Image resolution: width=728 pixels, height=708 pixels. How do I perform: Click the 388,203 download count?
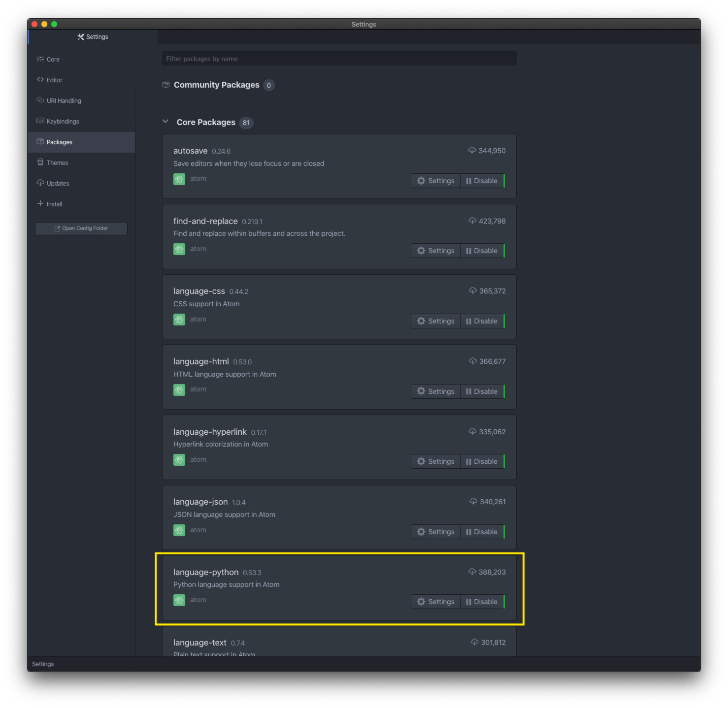(x=492, y=572)
